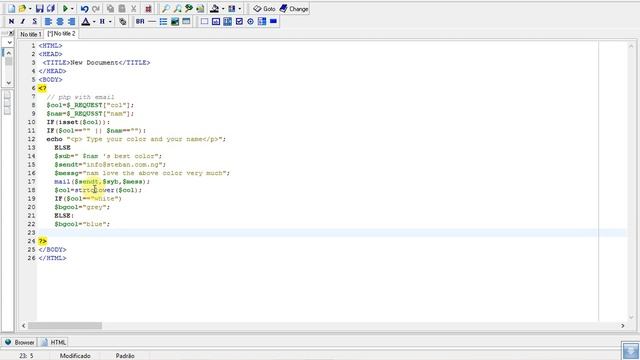Click the Goto button
The width and height of the screenshot is (640, 360).
click(264, 9)
